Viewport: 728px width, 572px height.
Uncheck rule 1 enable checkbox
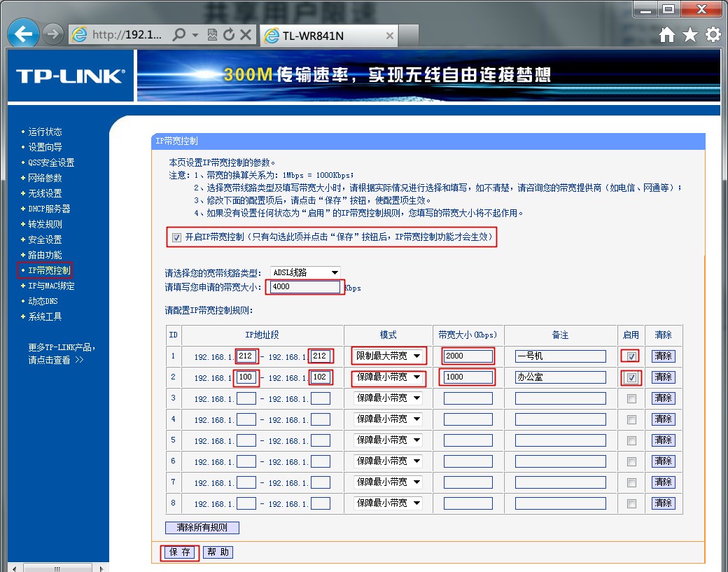click(631, 356)
